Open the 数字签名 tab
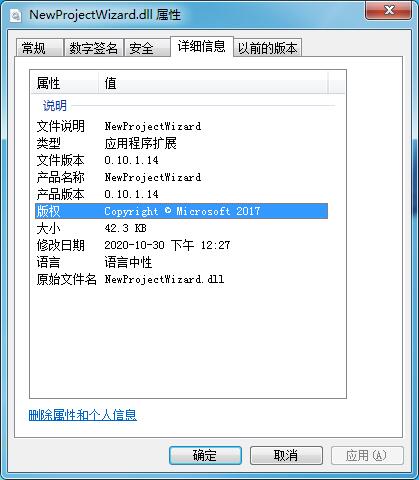The height and width of the screenshot is (480, 419). [x=94, y=48]
